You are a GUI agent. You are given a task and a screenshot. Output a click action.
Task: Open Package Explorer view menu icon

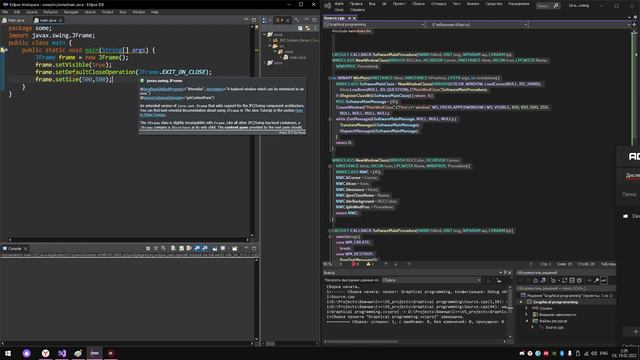[315, 28]
